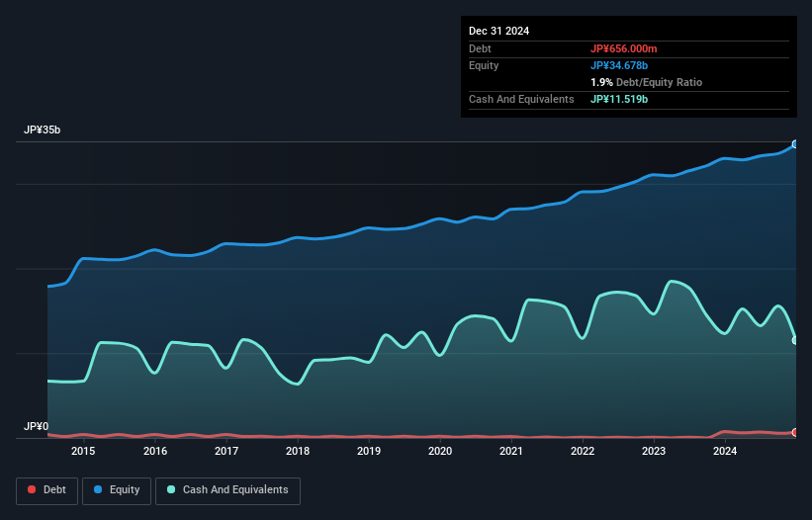
Task: Click the JP¥656.000m debt value
Action: [x=623, y=48]
